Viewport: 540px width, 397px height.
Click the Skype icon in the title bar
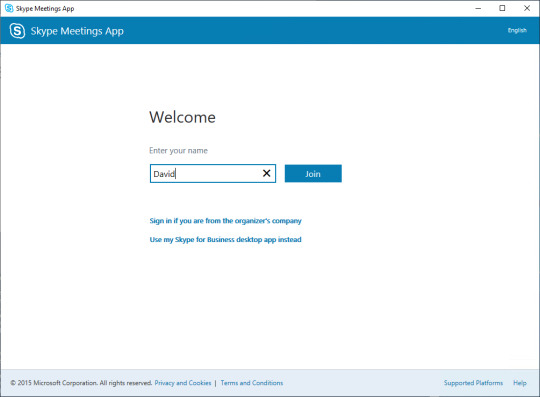pos(9,8)
